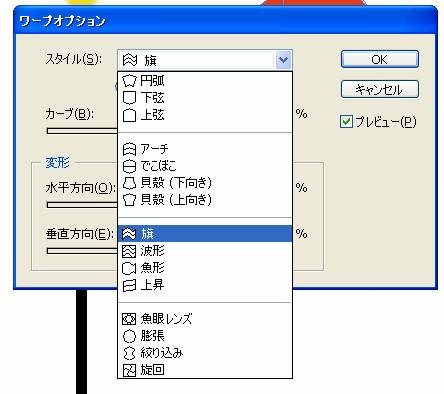
Task: Click the スタイル(S) label
Action: [74, 59]
